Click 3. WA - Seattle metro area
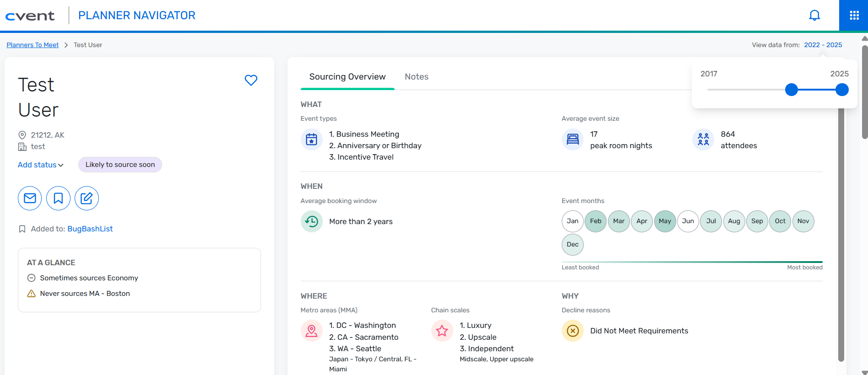The height and width of the screenshot is (375, 868). (x=355, y=348)
